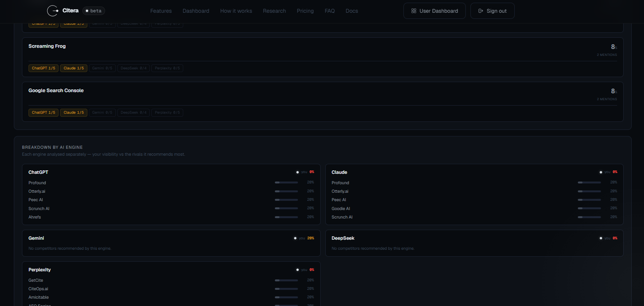Click Peec AI in the Claude card

click(x=339, y=200)
